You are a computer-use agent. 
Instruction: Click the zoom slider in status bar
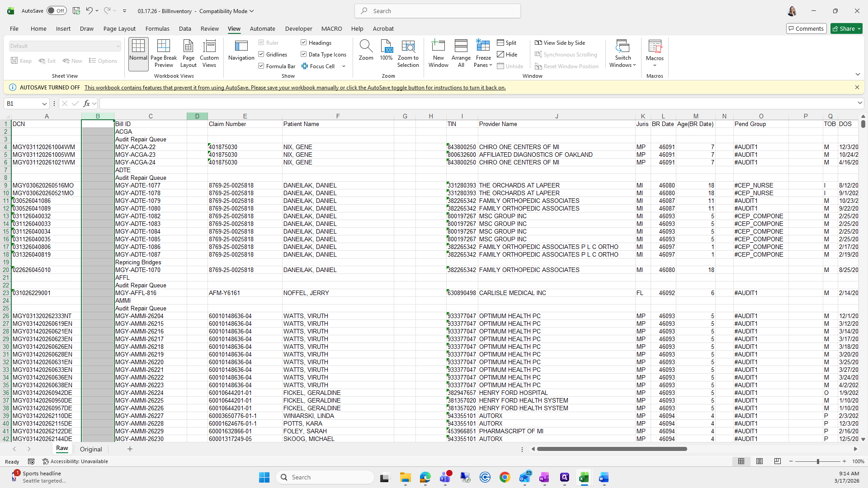(x=817, y=461)
